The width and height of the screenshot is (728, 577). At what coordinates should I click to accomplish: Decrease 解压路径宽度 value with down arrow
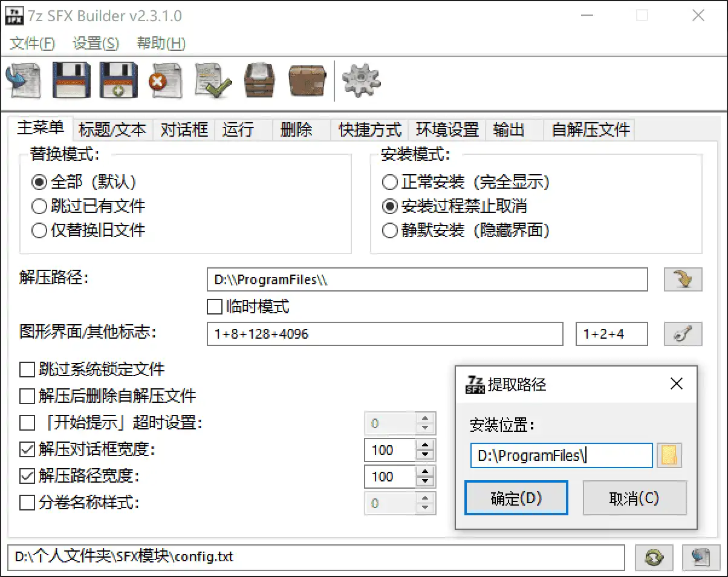426,482
